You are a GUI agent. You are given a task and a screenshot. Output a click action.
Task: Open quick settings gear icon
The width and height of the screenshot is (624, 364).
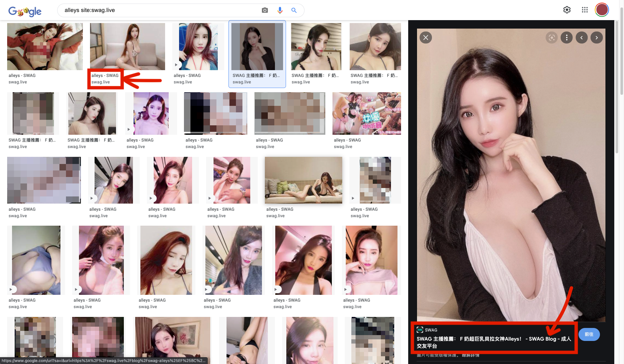(567, 10)
